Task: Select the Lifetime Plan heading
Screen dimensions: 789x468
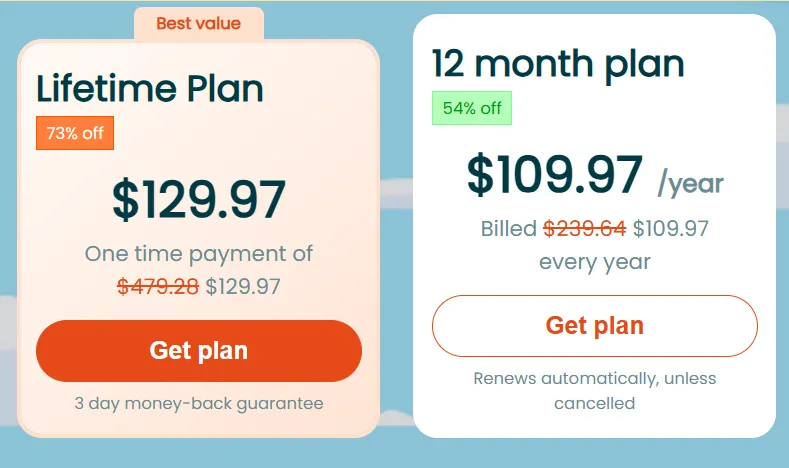Action: tap(150, 89)
